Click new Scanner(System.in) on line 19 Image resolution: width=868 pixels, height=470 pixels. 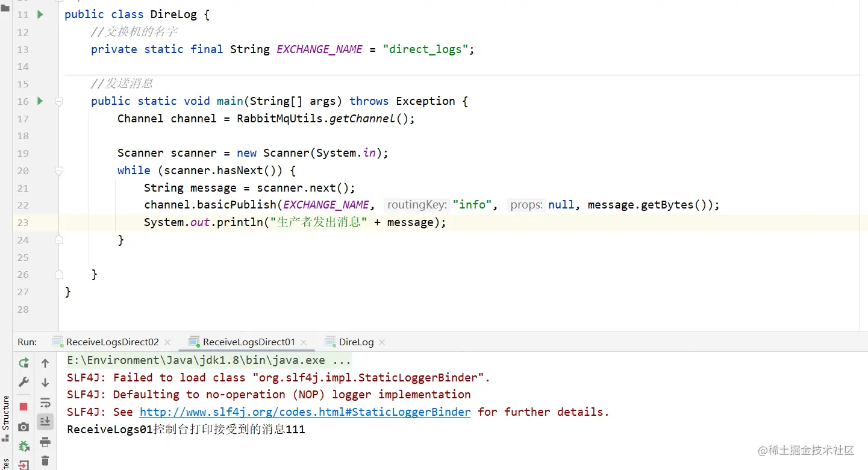click(x=309, y=153)
